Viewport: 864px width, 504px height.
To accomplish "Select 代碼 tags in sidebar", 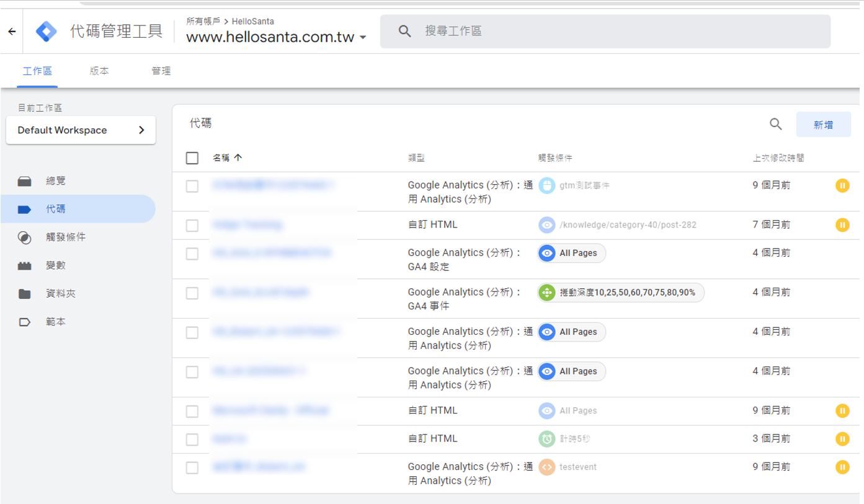I will 78,209.
